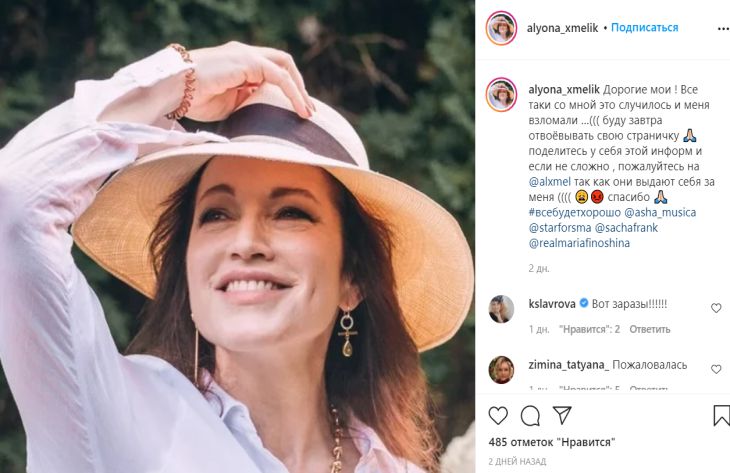The image size is (730, 473).
Task: Open @realmariafinoshina profile link
Action: [x=579, y=243]
